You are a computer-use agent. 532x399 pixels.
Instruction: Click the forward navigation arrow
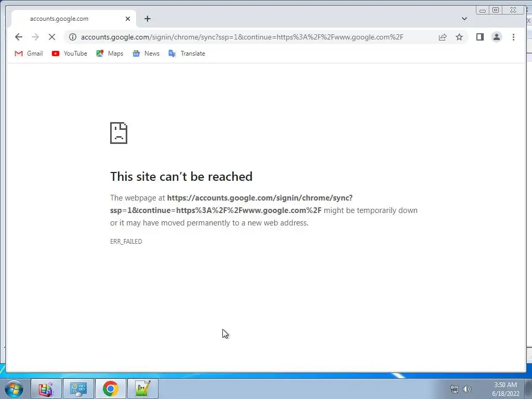tap(35, 37)
